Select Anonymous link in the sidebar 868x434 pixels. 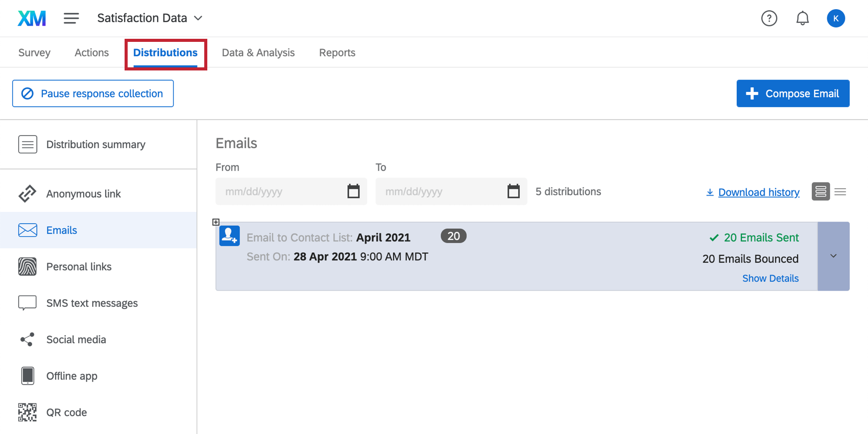(83, 194)
